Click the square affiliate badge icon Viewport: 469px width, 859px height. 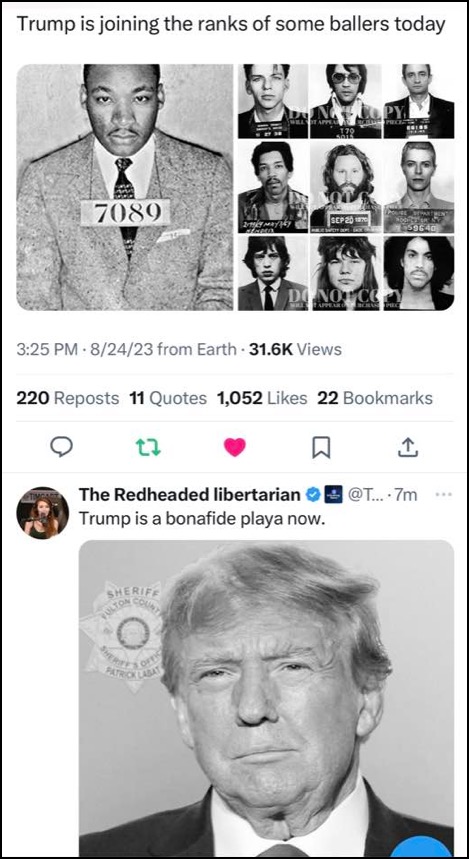click(x=333, y=495)
